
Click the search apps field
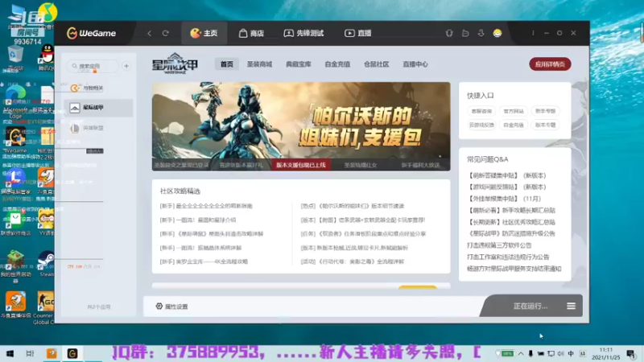coord(93,66)
